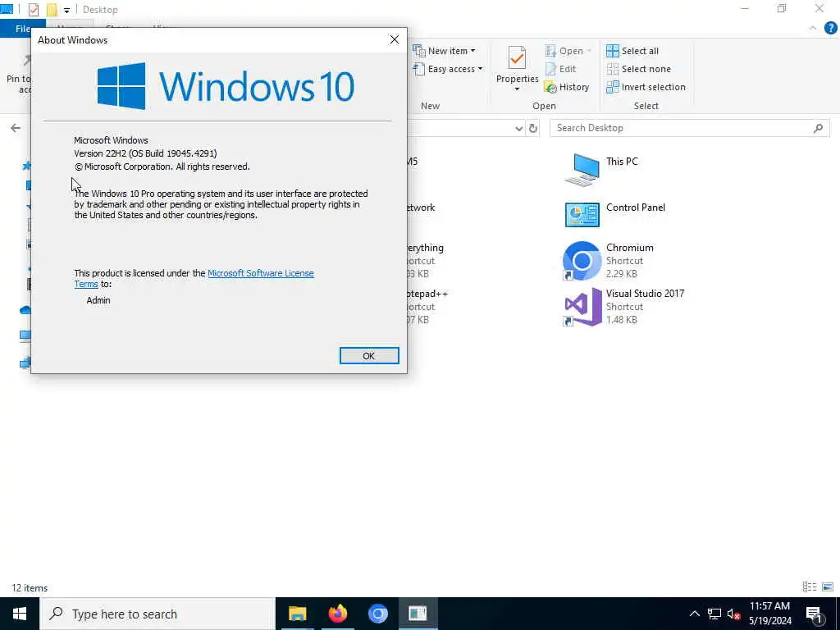Click Select none in the ribbon
The width and height of the screenshot is (840, 630).
click(x=638, y=69)
